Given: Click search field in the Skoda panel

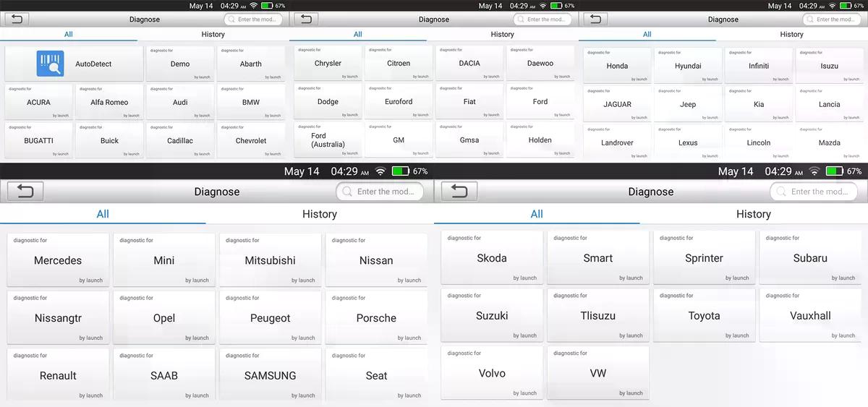Looking at the screenshot, I should (x=814, y=192).
